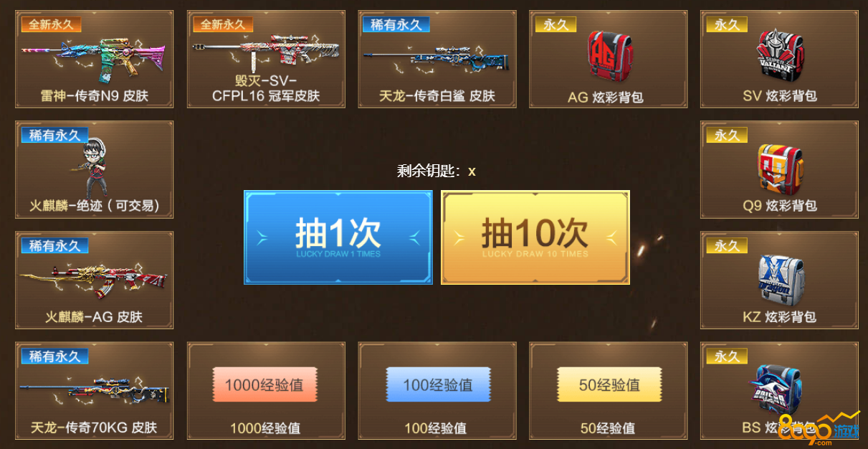Click 稀有永久 tag on 天龙-传奇白鲨 card
The width and height of the screenshot is (868, 449).
396,24
